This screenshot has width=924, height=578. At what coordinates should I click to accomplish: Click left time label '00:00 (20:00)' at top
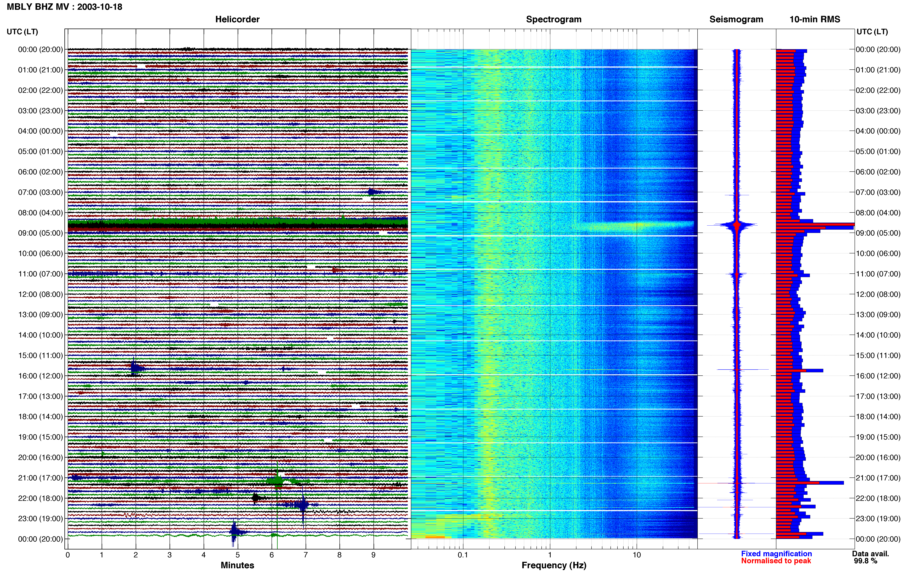(x=41, y=49)
